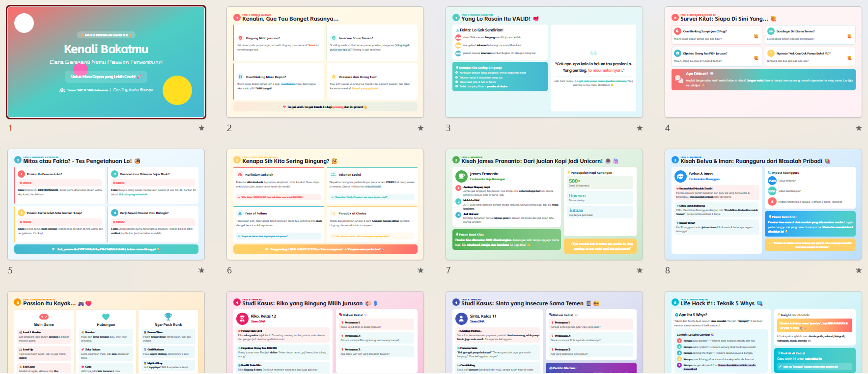Choose the 'Kenapa Sih Kita Sering Bingung?' slide
Image resolution: width=868 pixels, height=374 pixels.
pyautogui.click(x=325, y=205)
